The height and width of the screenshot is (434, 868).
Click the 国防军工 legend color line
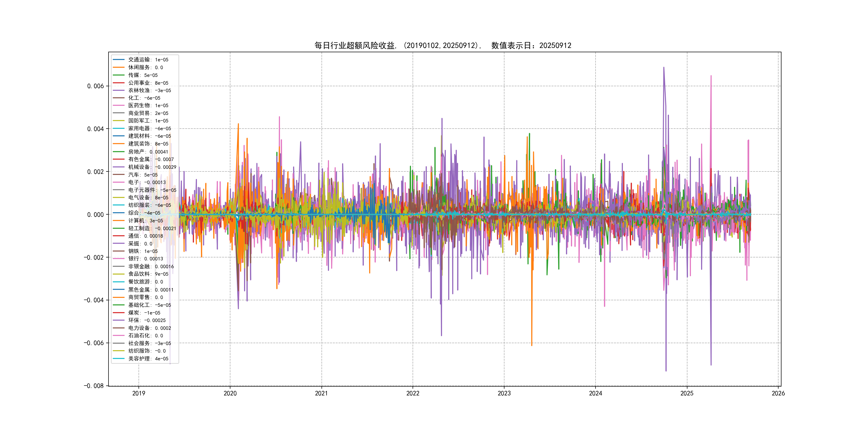click(x=119, y=121)
